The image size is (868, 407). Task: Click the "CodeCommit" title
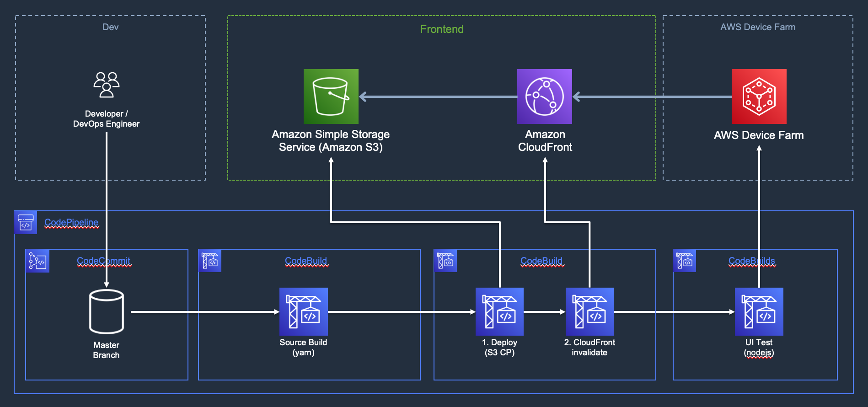pyautogui.click(x=104, y=261)
